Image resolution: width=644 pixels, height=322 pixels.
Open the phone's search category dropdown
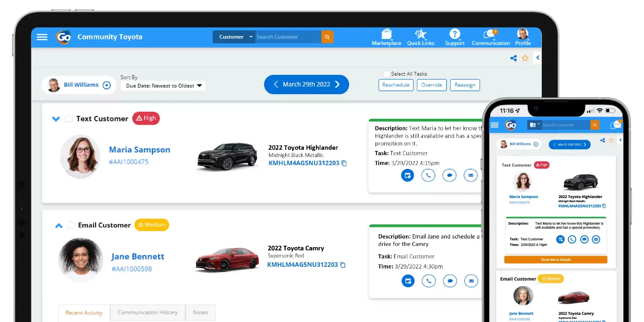tap(534, 125)
